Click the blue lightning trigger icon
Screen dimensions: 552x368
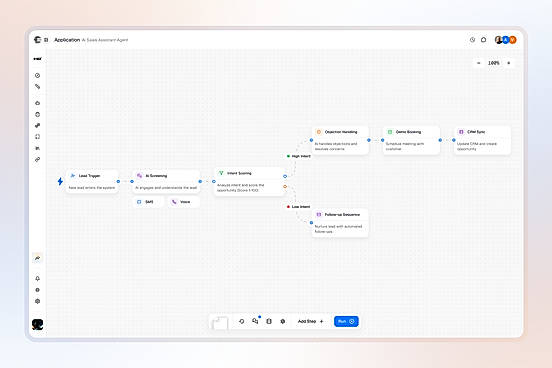[x=60, y=181]
